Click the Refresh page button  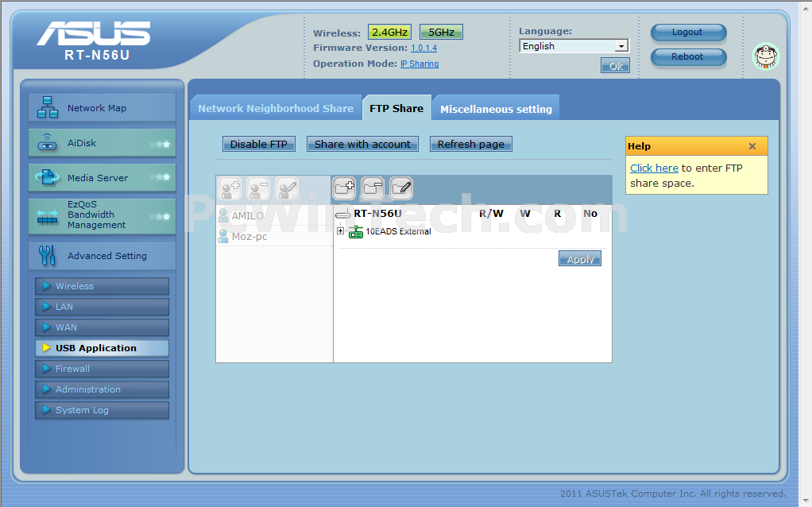pyautogui.click(x=470, y=144)
